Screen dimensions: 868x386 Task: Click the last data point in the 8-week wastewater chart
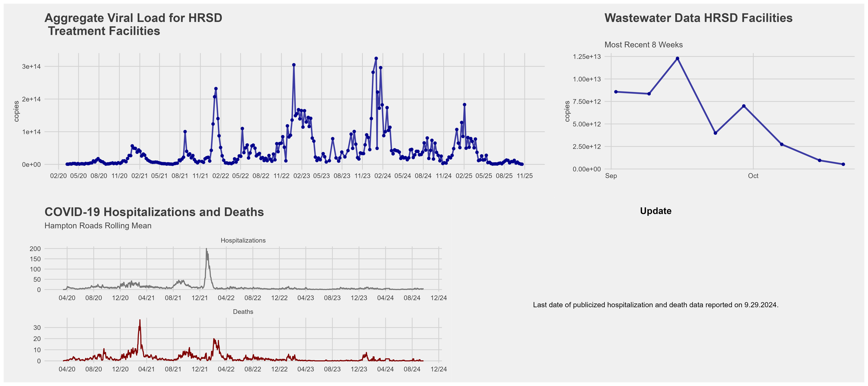point(843,164)
